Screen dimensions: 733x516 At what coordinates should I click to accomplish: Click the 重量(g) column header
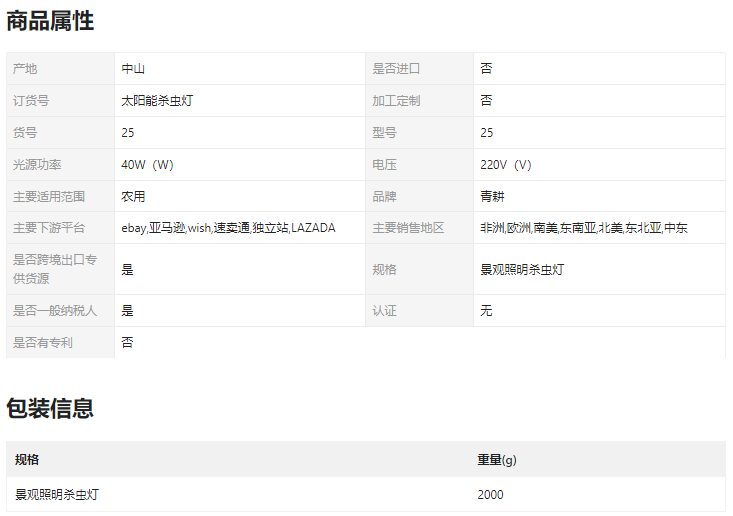pyautogui.click(x=497, y=460)
